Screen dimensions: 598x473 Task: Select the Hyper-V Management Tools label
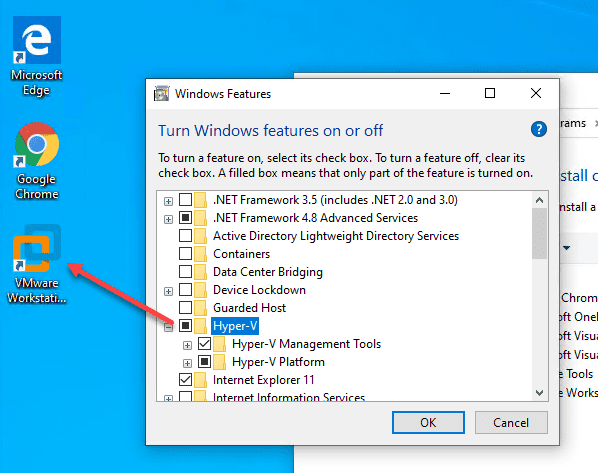[306, 344]
